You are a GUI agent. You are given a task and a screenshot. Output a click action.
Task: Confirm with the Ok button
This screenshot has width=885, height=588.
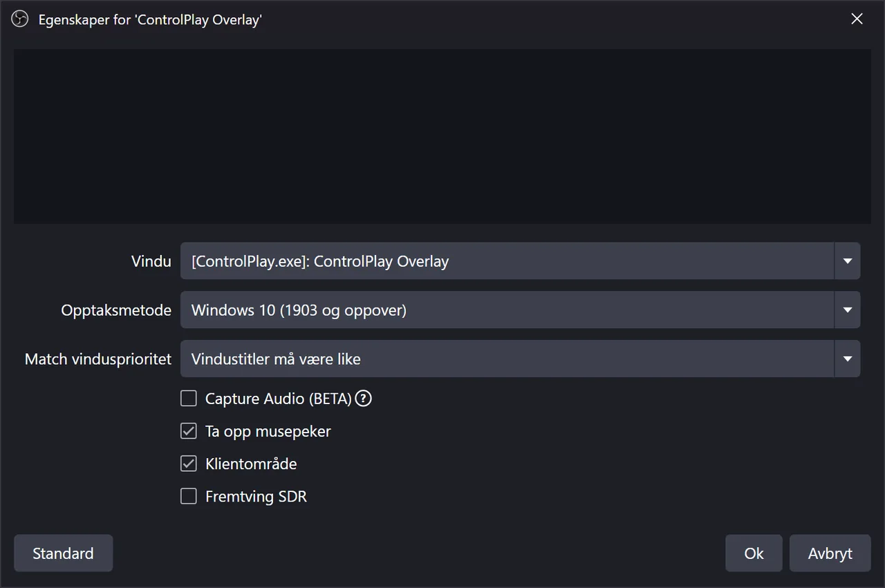click(754, 553)
